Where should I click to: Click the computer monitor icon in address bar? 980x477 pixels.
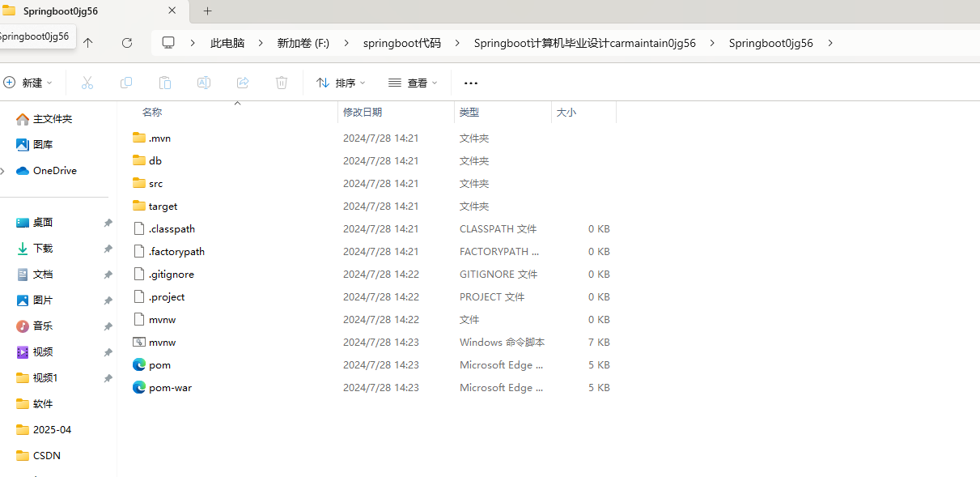(168, 43)
